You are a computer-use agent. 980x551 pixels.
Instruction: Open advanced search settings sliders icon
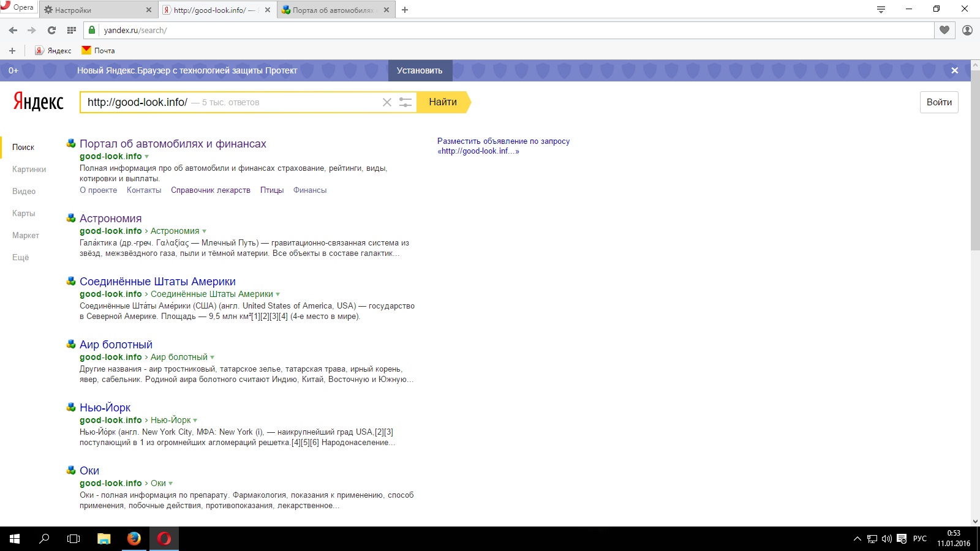(405, 102)
